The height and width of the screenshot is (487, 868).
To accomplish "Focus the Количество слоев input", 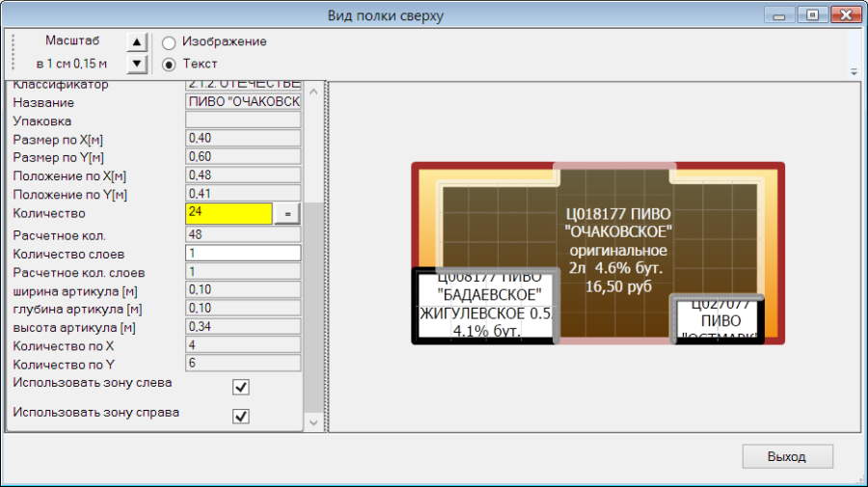I will click(243, 253).
